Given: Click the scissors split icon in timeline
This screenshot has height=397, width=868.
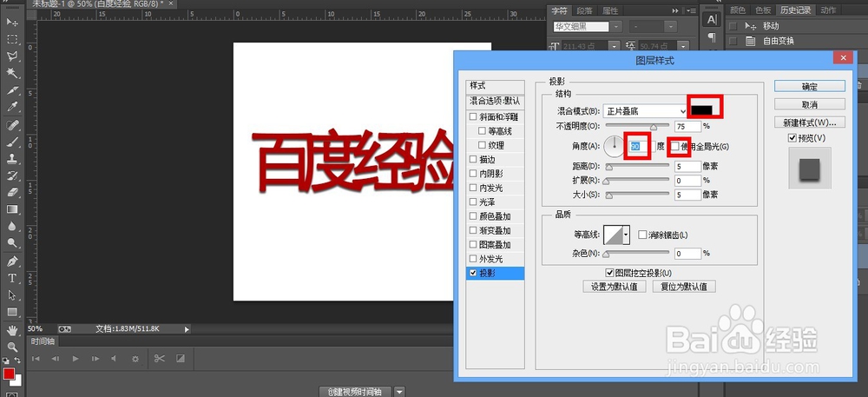Looking at the screenshot, I should (x=160, y=358).
